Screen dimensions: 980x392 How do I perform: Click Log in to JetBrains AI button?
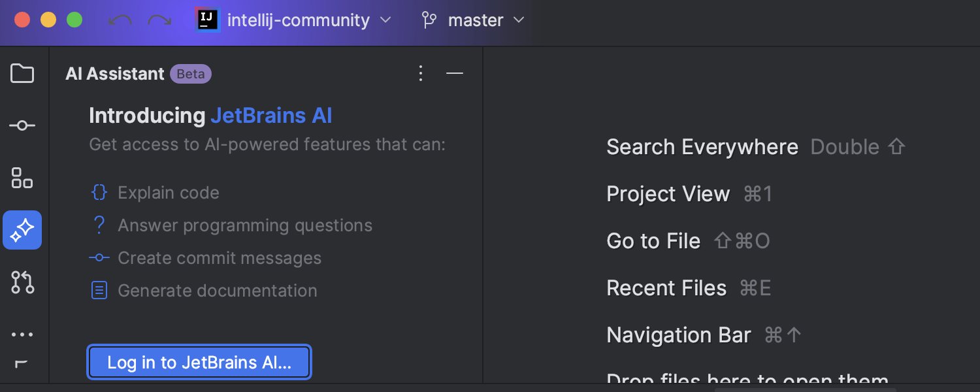coord(199,362)
